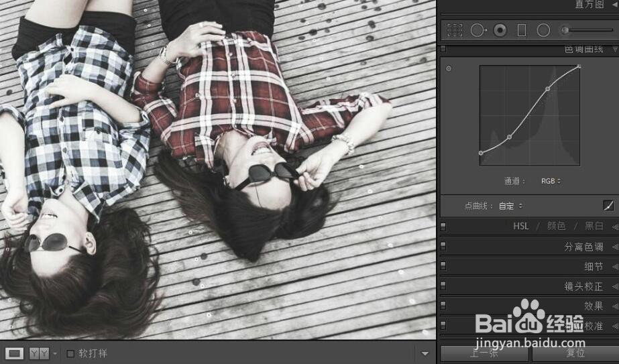
Task: Toggle the 分离色调 panel switch
Action: (443, 246)
